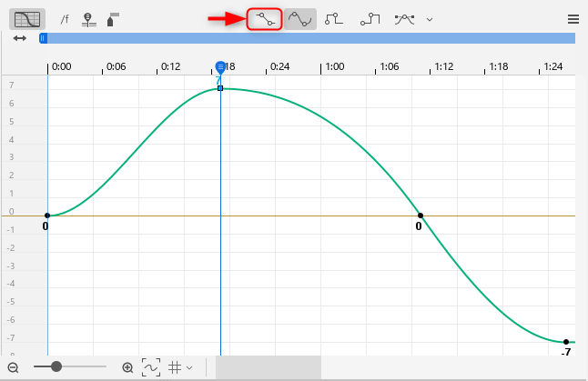Select the smooth bezier interpolation button

tap(299, 18)
